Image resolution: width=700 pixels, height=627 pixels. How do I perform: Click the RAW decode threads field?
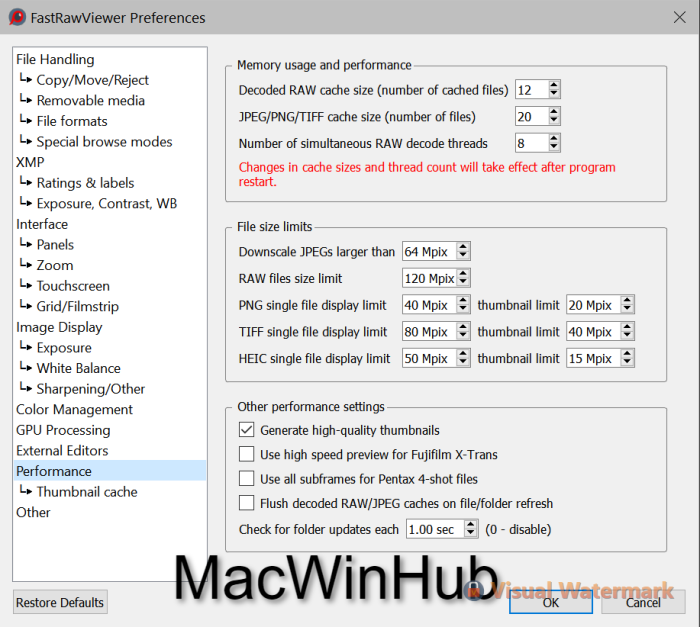[x=532, y=143]
